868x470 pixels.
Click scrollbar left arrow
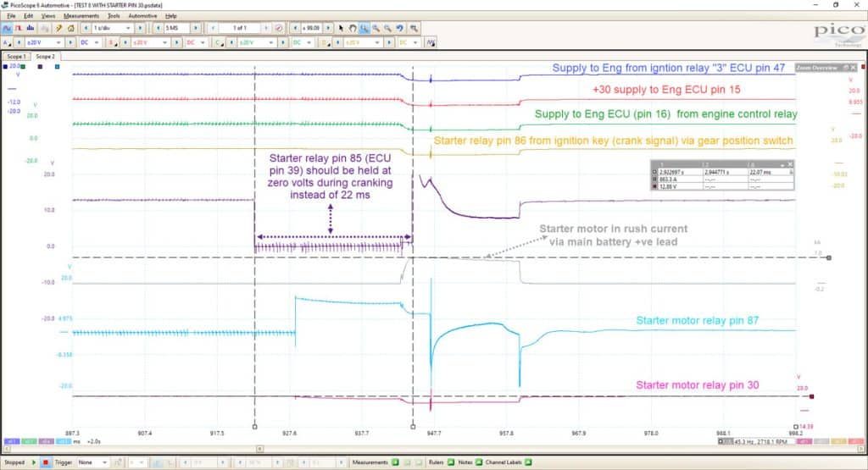[x=5, y=449]
